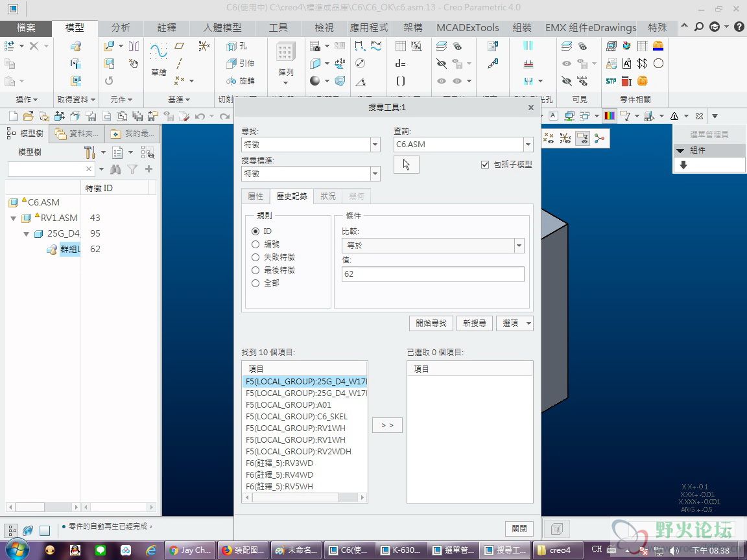Switch to the 檢視 ribbon tab
Viewport: 747px width, 560px height.
pos(324,28)
